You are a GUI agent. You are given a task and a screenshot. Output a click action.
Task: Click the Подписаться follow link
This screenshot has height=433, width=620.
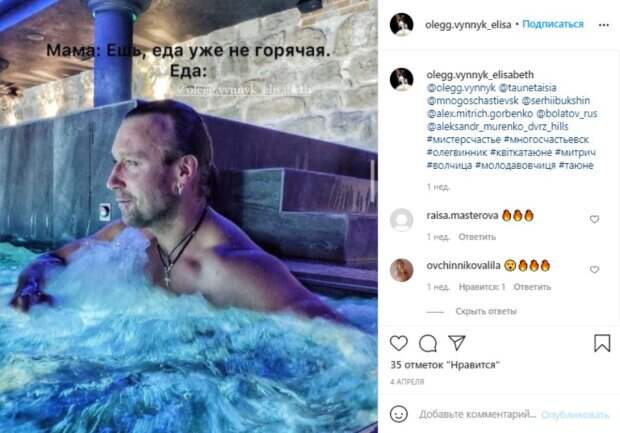[x=553, y=24]
